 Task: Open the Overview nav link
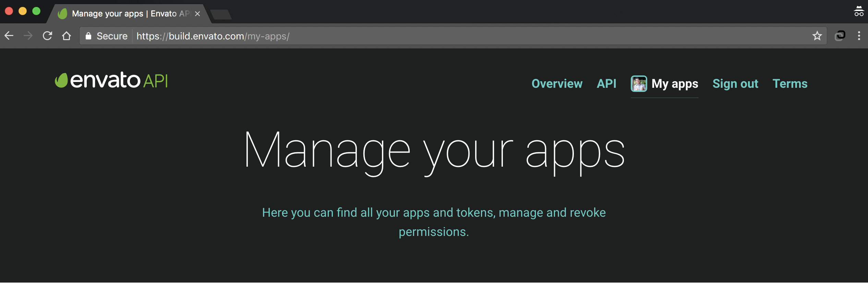[557, 84]
